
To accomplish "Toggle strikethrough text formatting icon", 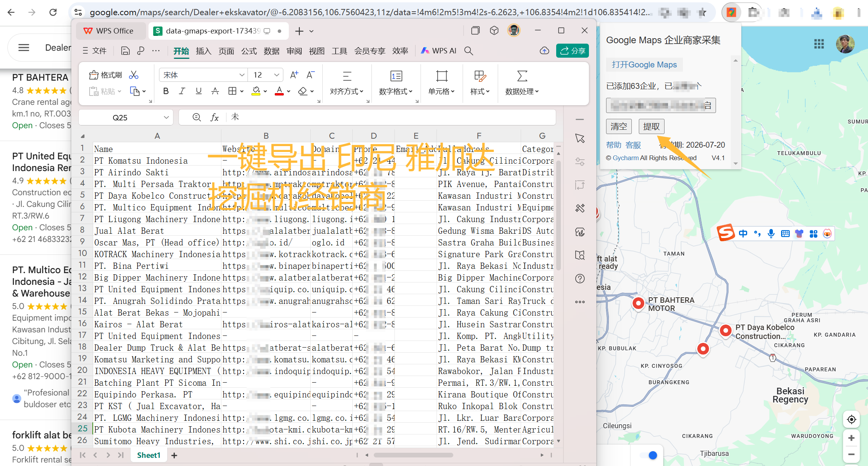I will 215,91.
